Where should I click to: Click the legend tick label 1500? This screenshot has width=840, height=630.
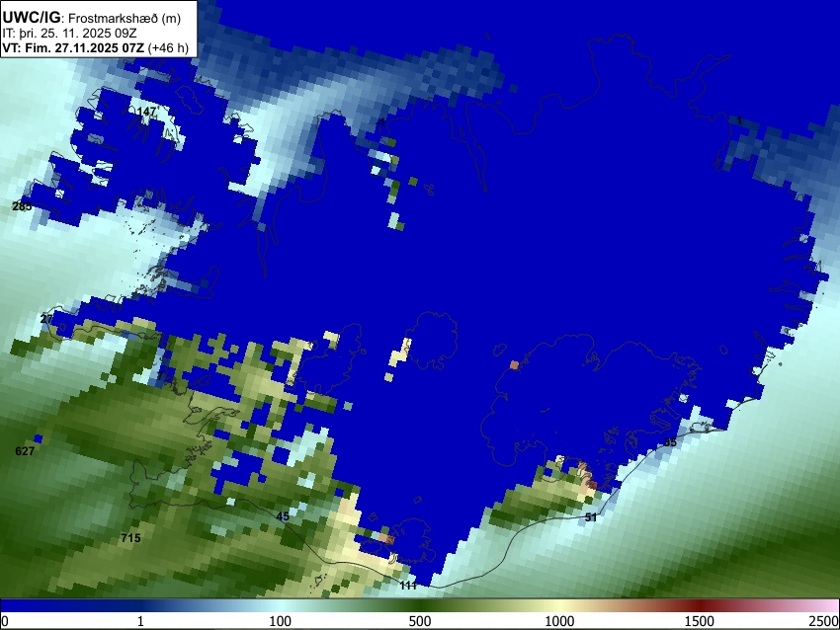pyautogui.click(x=699, y=621)
